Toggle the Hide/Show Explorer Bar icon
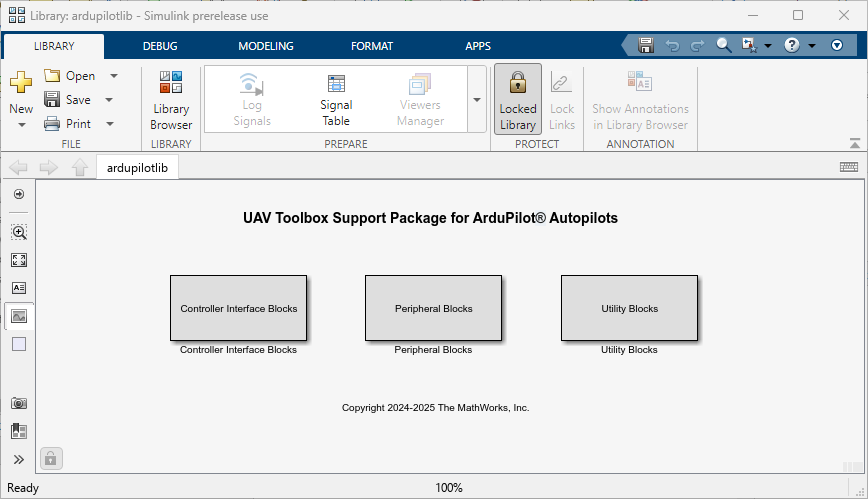Viewport: 868px width, 499px height. (19, 194)
